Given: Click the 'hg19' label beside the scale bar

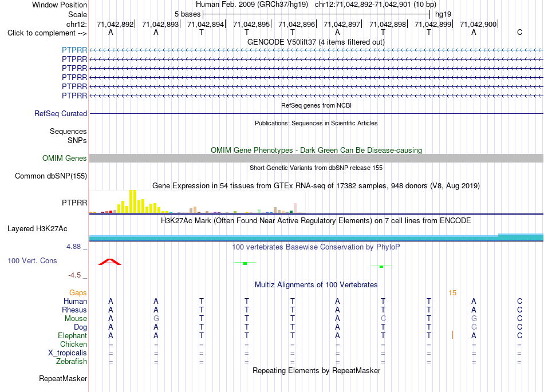Looking at the screenshot, I should pos(443,14).
